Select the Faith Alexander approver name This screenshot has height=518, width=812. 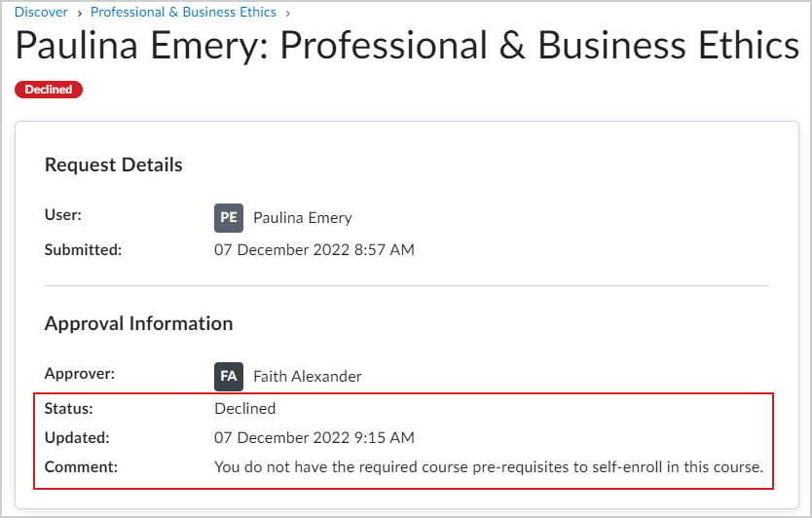(307, 377)
